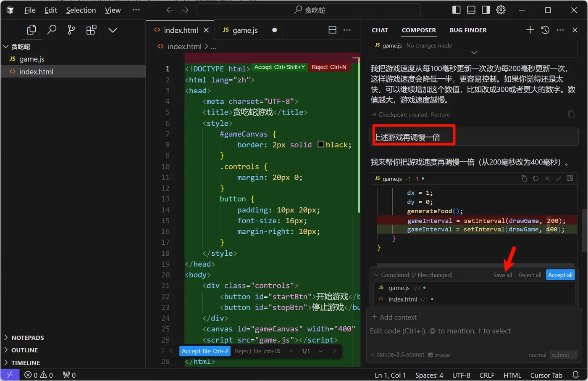
Task: Go back with the left arrow
Action: pyautogui.click(x=170, y=10)
